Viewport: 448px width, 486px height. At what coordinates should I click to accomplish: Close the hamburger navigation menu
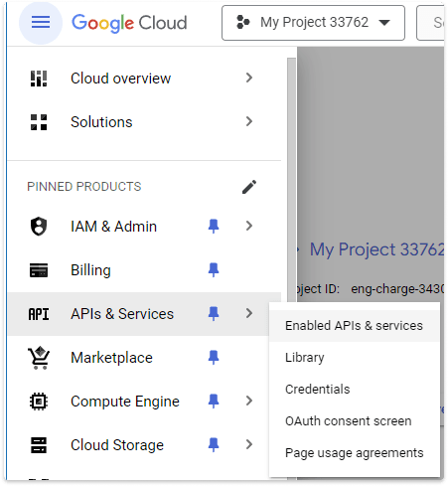41,23
